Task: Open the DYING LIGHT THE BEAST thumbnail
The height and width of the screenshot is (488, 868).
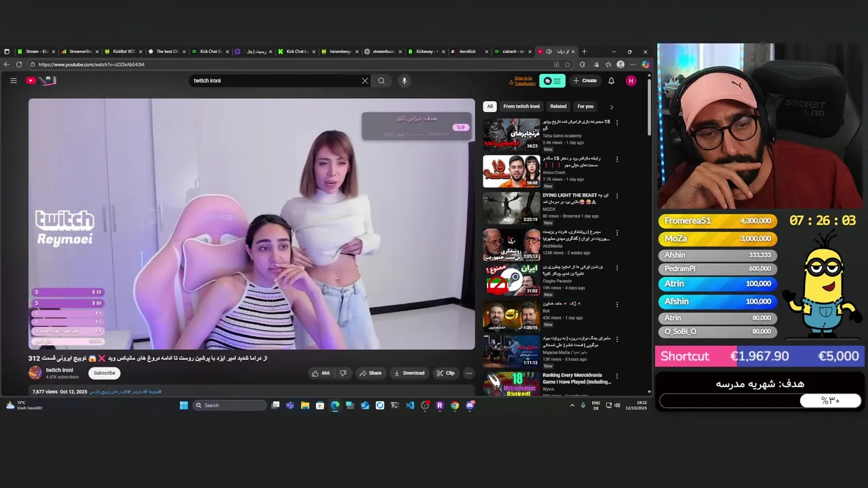Action: point(511,207)
